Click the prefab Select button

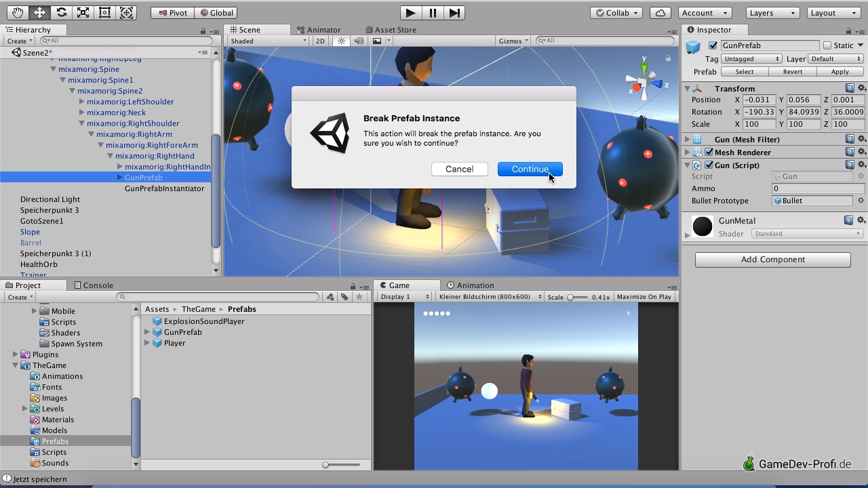(x=745, y=71)
